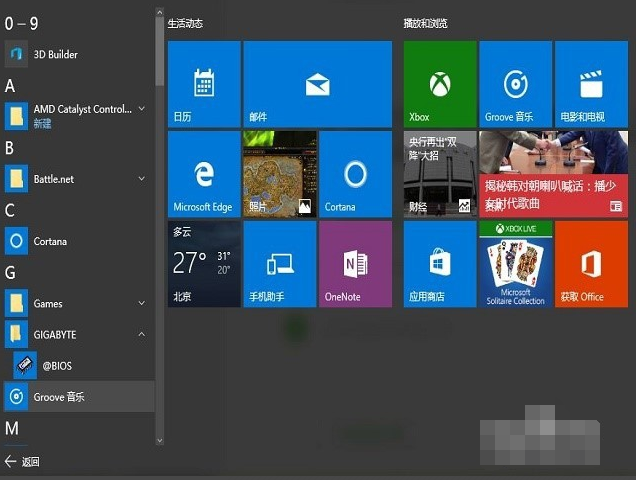The width and height of the screenshot is (636, 480).
Task: Expand the Battle.net folder
Action: pyautogui.click(x=141, y=179)
